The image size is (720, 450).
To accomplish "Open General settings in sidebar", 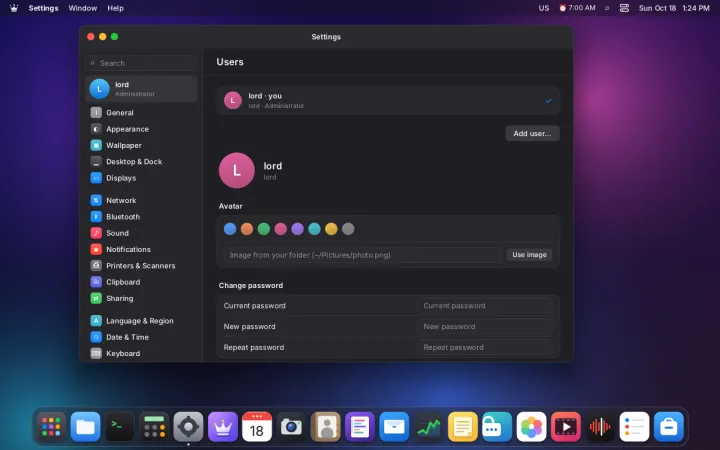I will click(141, 112).
